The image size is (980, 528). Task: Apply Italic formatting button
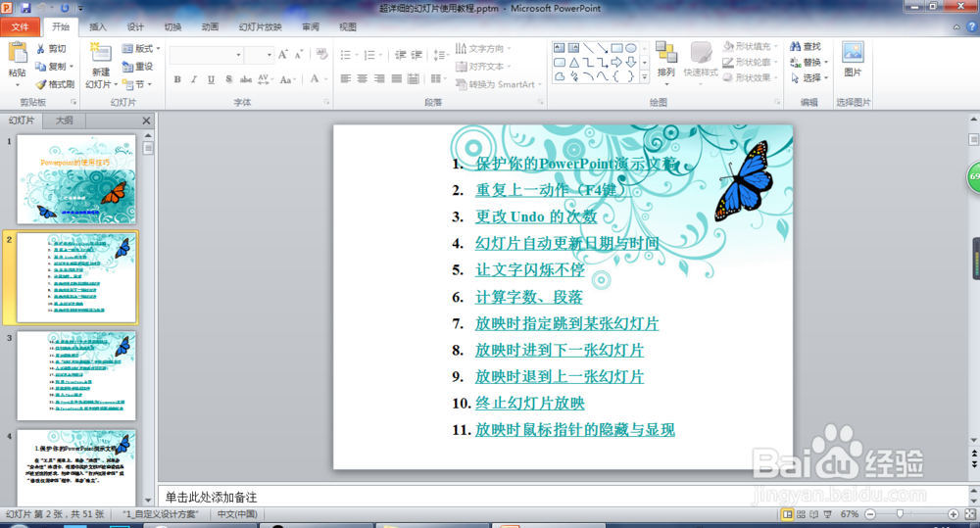194,79
